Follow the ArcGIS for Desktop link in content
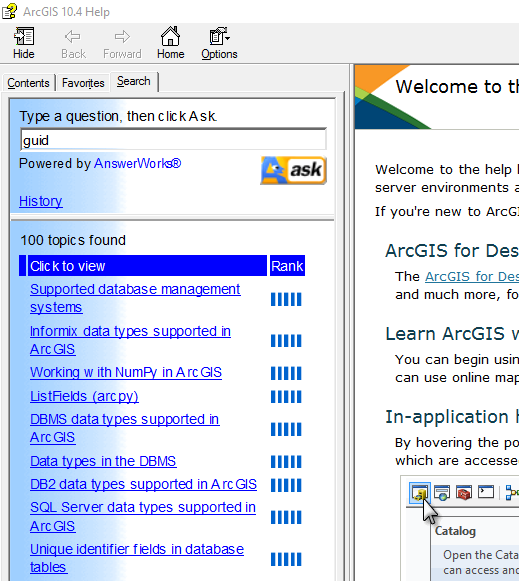 click(472, 276)
